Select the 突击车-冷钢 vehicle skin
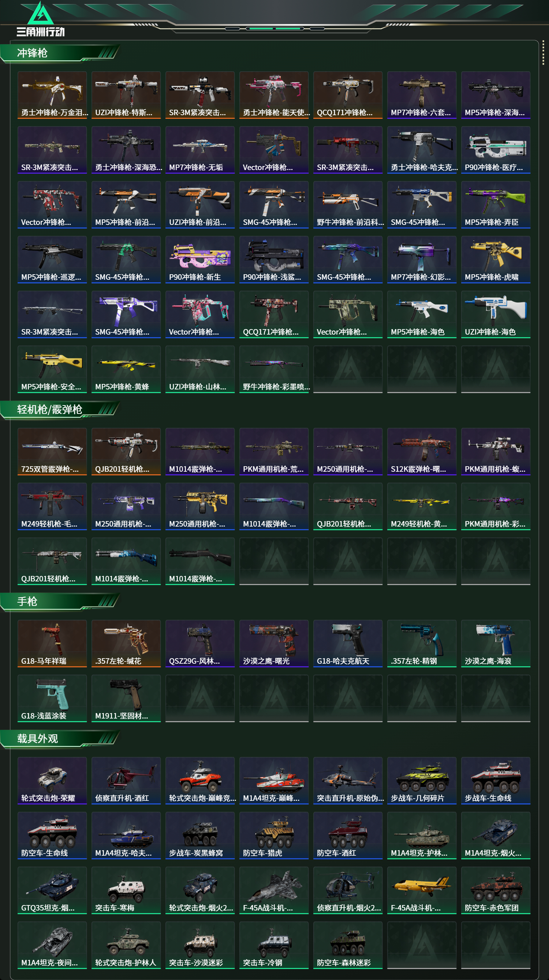 point(274,945)
